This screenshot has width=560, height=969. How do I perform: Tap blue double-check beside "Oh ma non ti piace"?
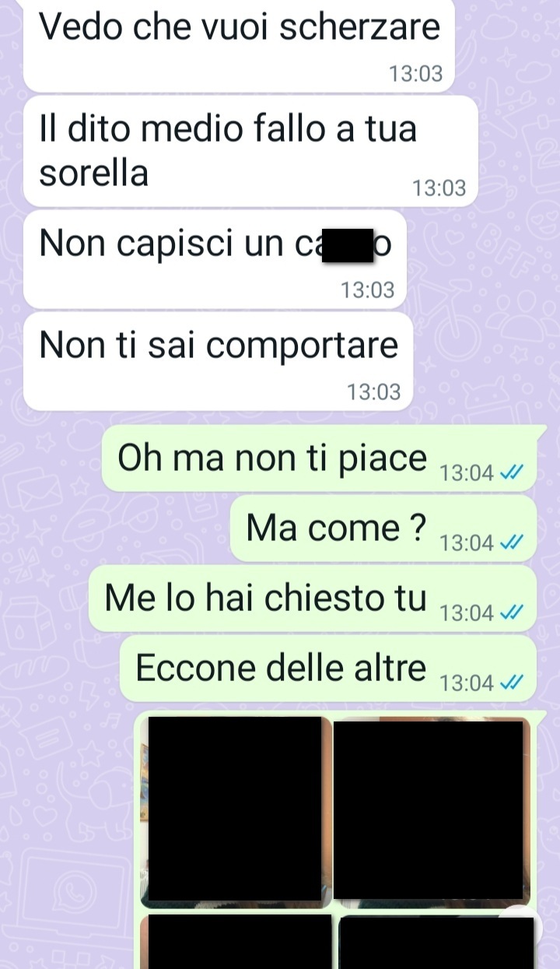[x=510, y=472]
